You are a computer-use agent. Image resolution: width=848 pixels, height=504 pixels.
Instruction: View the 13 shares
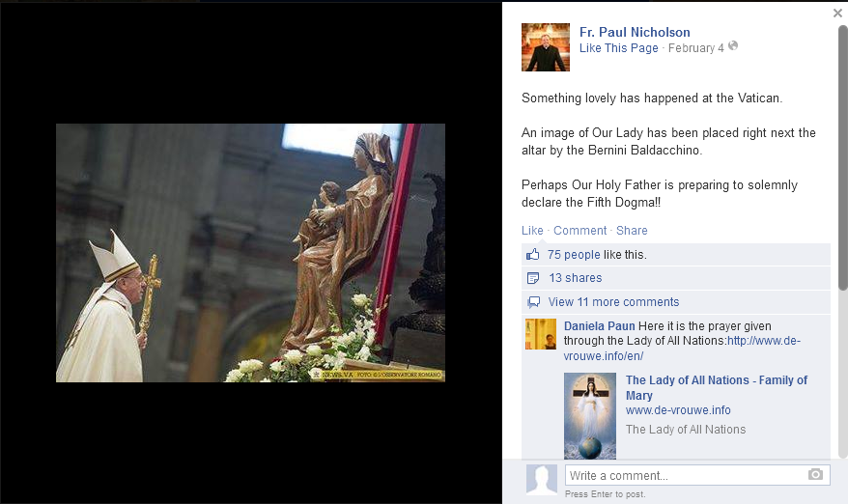tap(576, 278)
